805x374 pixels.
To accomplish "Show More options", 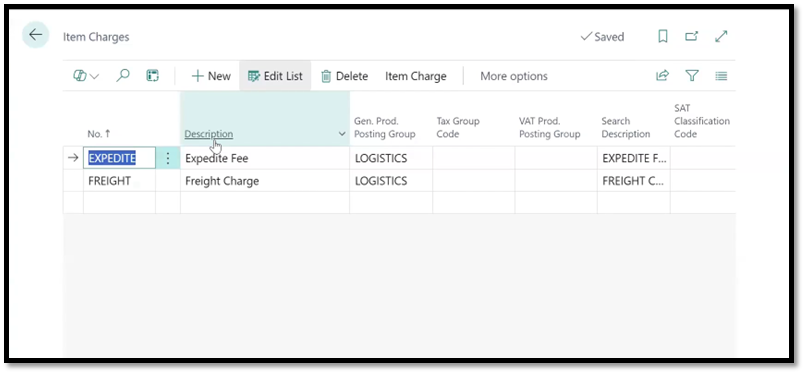I will click(x=514, y=76).
